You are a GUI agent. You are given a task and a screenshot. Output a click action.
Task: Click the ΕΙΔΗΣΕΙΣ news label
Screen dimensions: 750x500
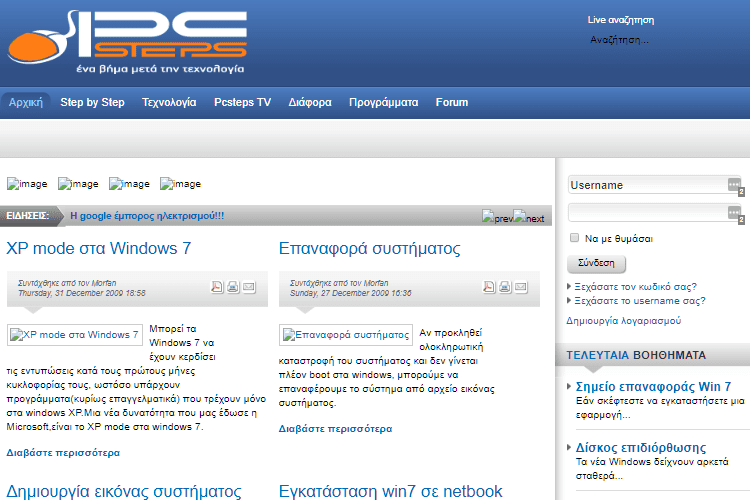[x=27, y=216]
